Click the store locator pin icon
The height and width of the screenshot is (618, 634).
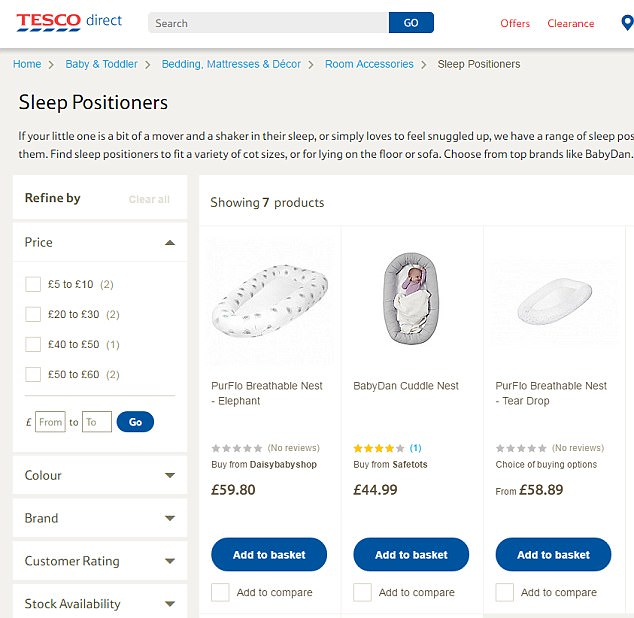(626, 22)
